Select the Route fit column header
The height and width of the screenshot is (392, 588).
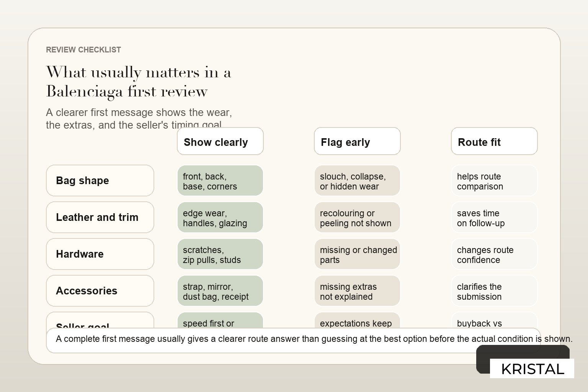494,141
